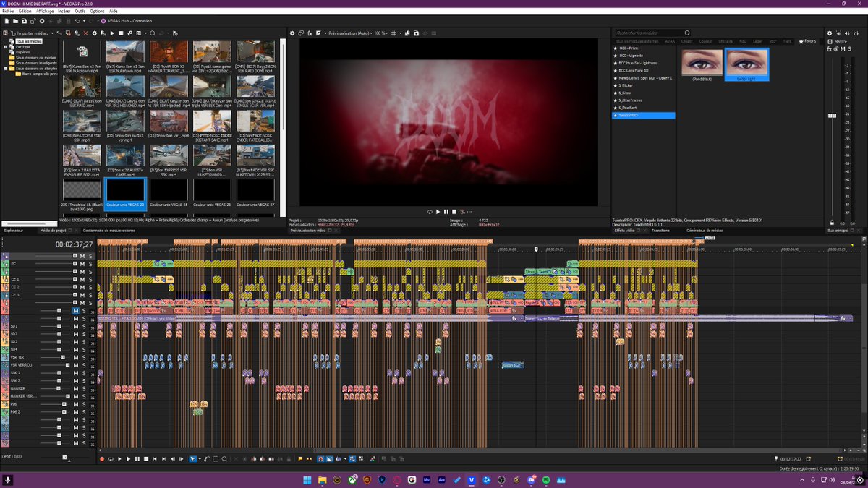The width and height of the screenshot is (868, 488).
Task: Select BCC+Vignette plugin
Action: pyautogui.click(x=631, y=55)
